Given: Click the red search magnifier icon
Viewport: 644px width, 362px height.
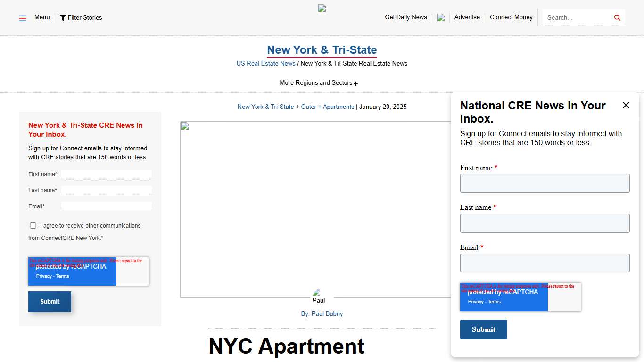Looking at the screenshot, I should click(617, 17).
